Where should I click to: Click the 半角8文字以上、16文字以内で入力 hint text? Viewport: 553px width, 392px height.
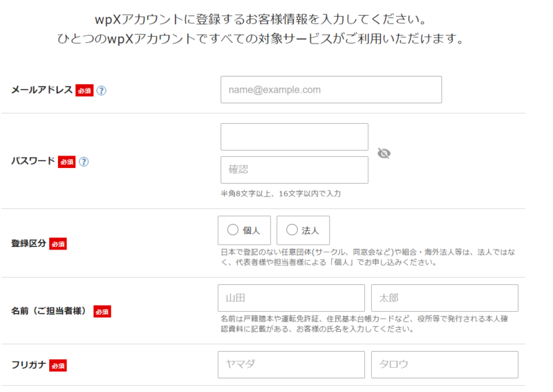click(281, 194)
